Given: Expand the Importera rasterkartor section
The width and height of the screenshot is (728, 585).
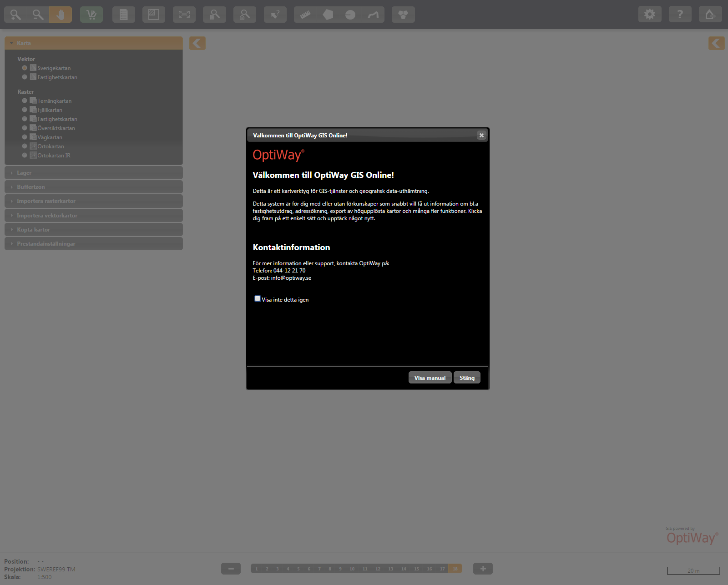Looking at the screenshot, I should [94, 201].
